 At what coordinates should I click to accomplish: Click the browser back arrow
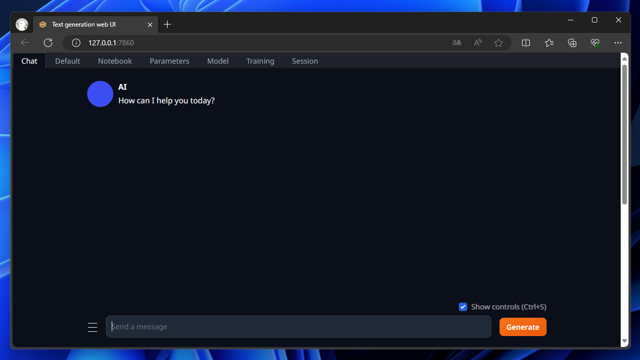(25, 42)
